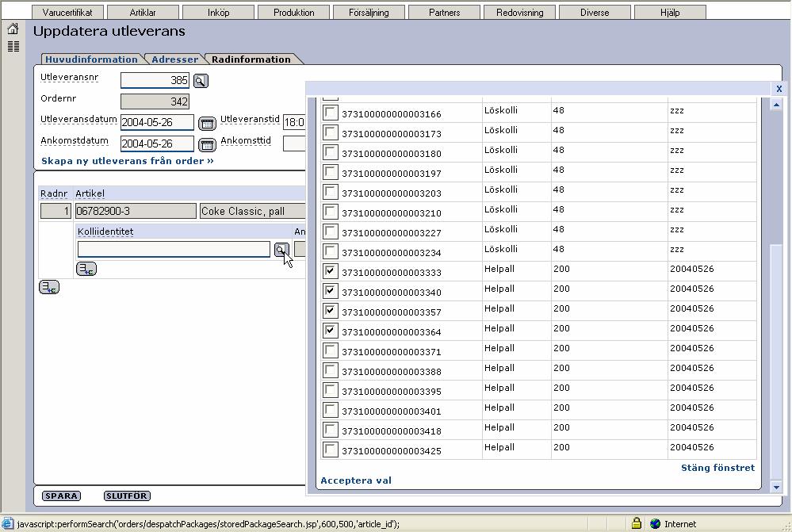Click the Coke Classic, pall field
This screenshot has height=532, width=792.
point(253,211)
